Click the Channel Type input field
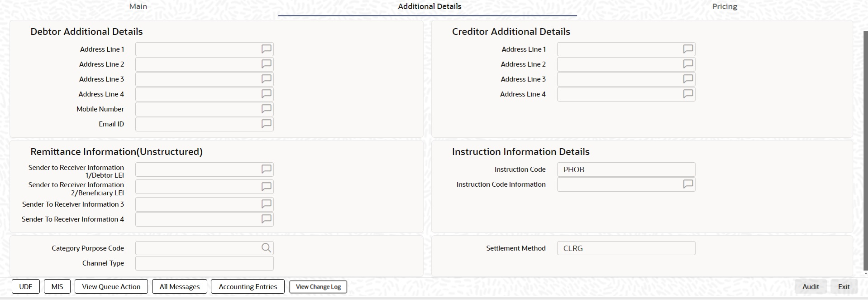Image resolution: width=868 pixels, height=300 pixels. 204,263
